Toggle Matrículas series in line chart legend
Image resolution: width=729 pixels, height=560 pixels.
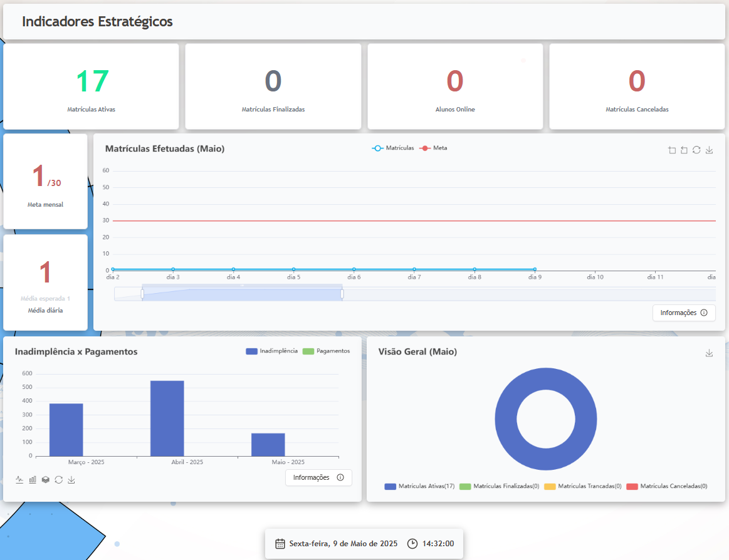393,148
